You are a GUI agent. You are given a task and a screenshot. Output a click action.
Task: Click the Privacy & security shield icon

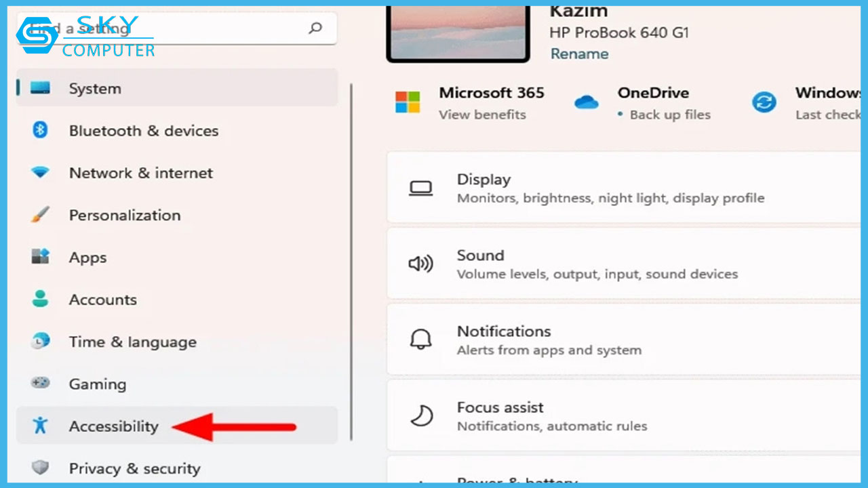[40, 468]
